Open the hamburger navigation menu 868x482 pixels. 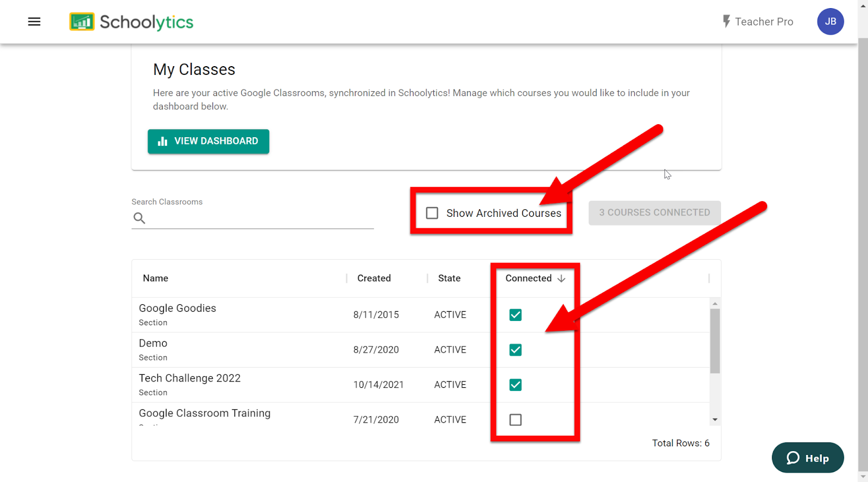pyautogui.click(x=34, y=22)
